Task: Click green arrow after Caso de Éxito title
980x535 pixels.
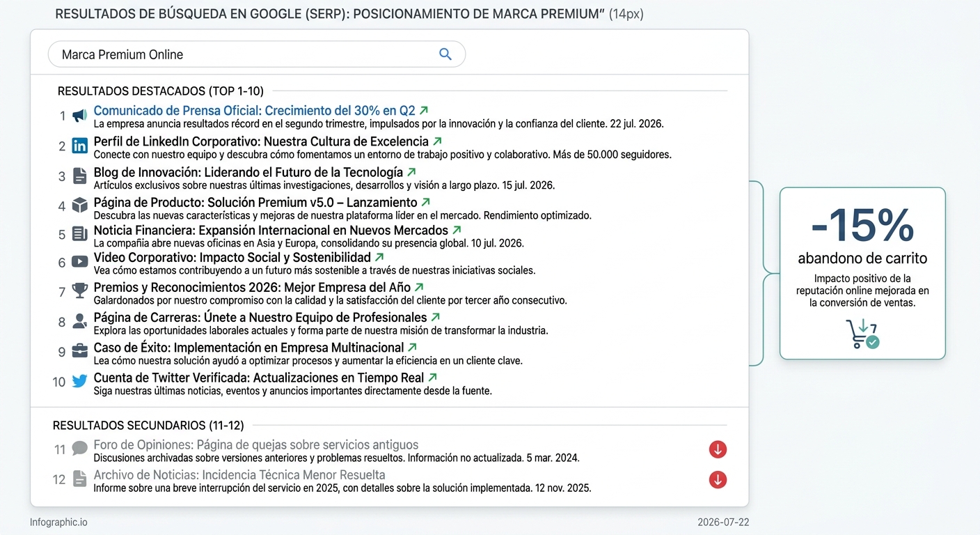Action: click(412, 347)
